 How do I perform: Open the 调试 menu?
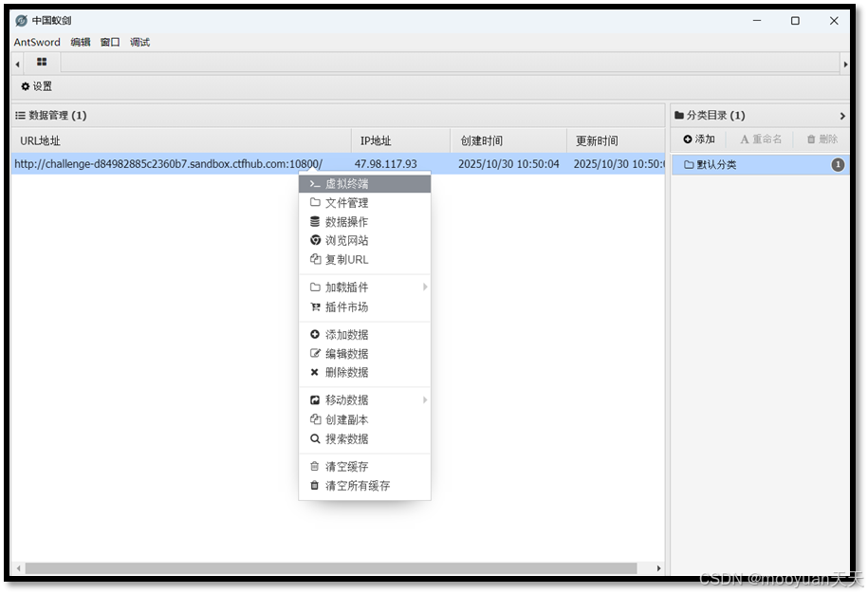coord(140,42)
